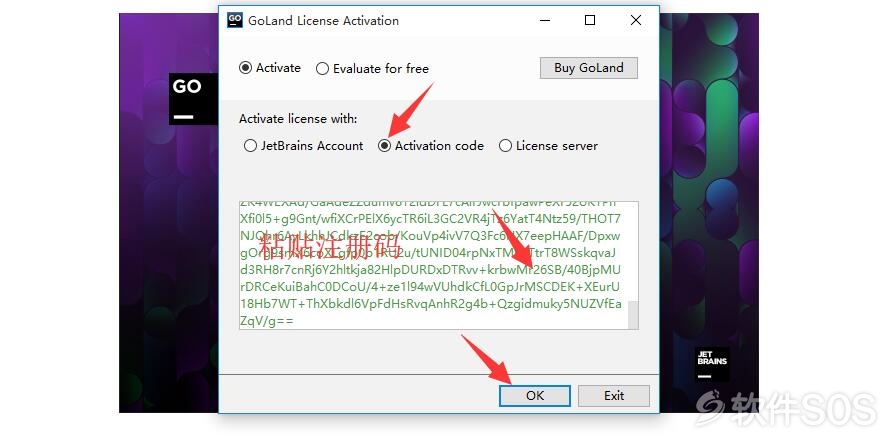Screen dimensions: 890x436
Task: Choose Evaluate for free option
Action: pyautogui.click(x=372, y=69)
